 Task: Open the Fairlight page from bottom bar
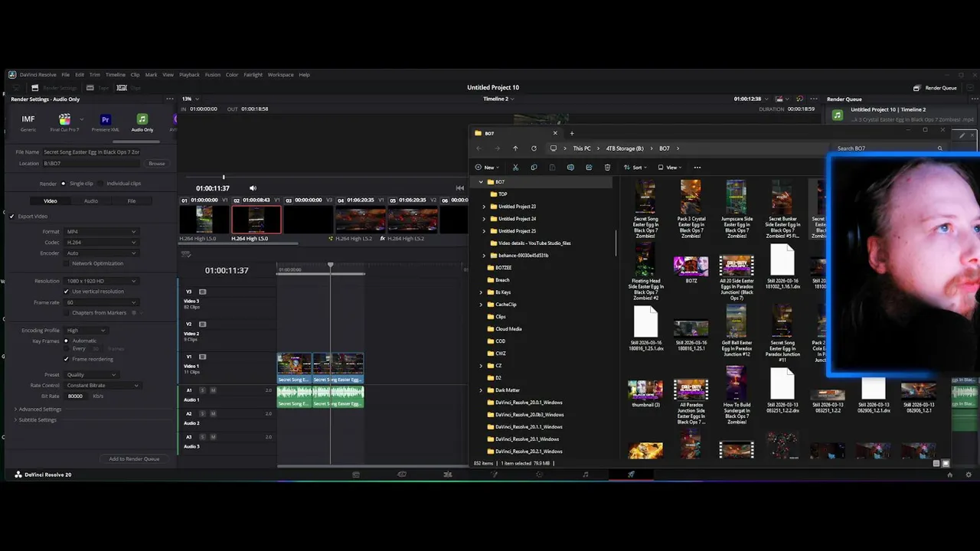coord(586,474)
